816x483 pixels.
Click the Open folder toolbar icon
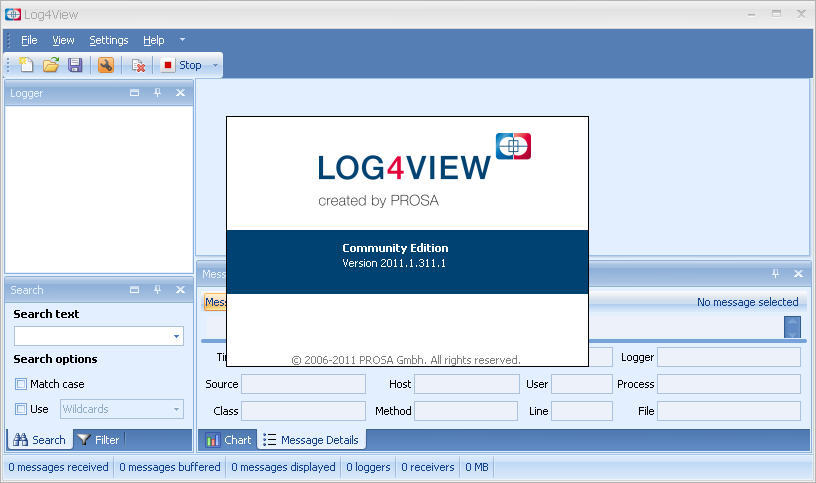pyautogui.click(x=50, y=65)
